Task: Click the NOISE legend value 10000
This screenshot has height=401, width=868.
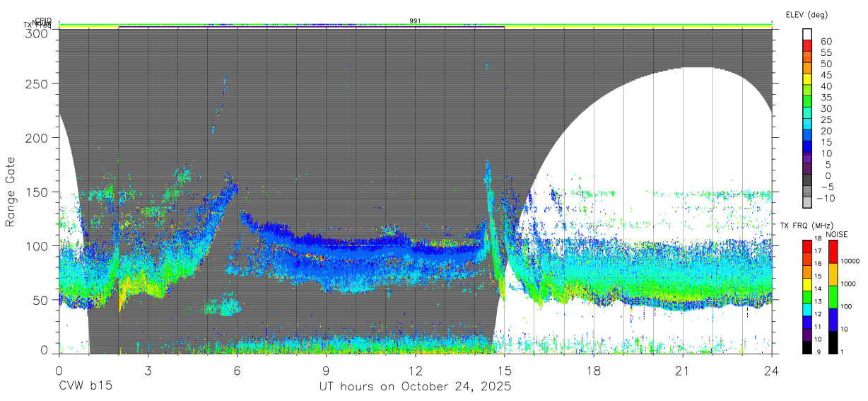Action: tap(851, 261)
